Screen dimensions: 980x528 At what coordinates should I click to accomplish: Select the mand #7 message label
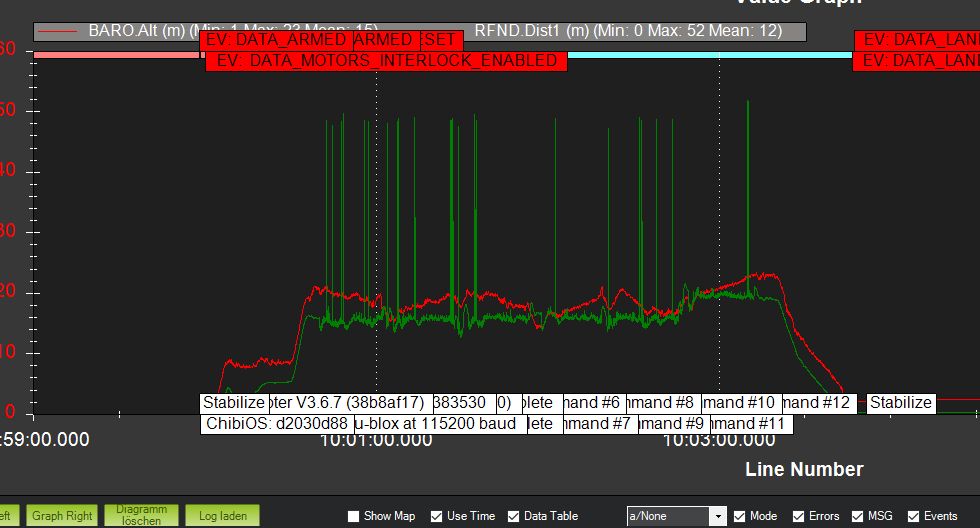[599, 424]
